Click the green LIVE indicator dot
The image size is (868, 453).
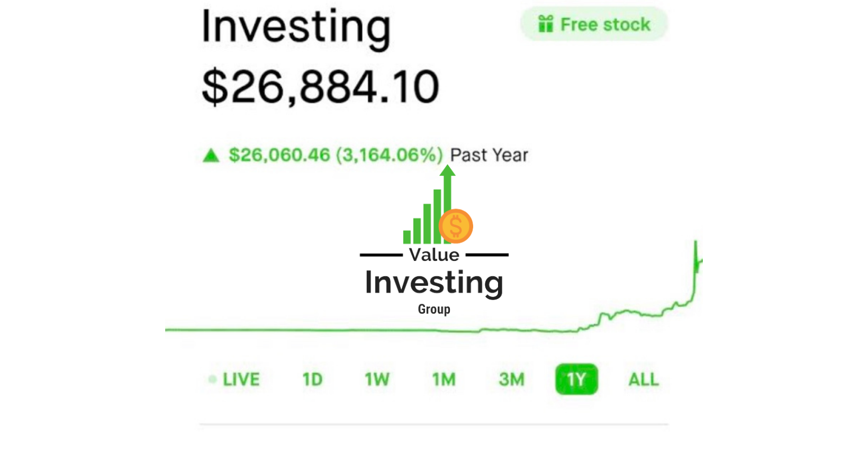(x=212, y=379)
